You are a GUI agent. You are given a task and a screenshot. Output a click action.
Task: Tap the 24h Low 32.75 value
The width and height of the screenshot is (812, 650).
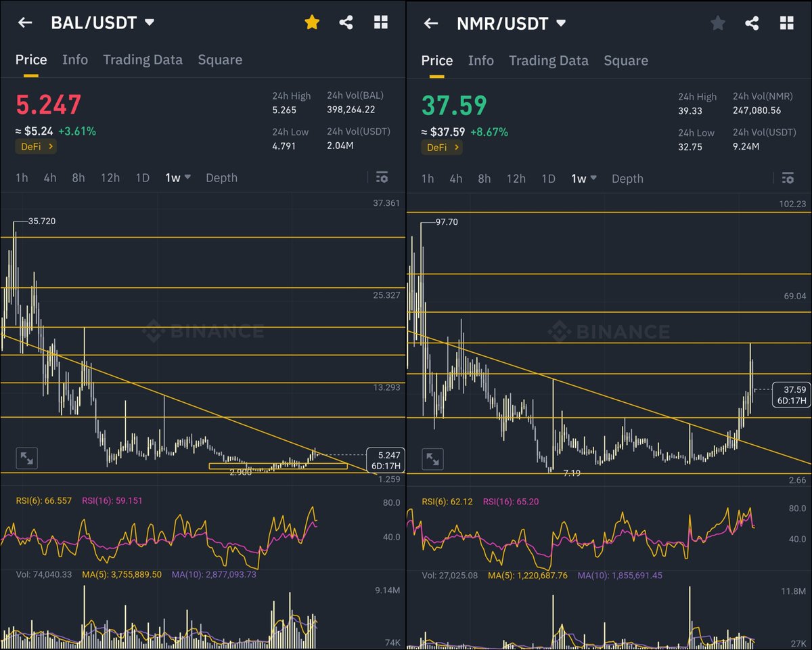tap(690, 147)
